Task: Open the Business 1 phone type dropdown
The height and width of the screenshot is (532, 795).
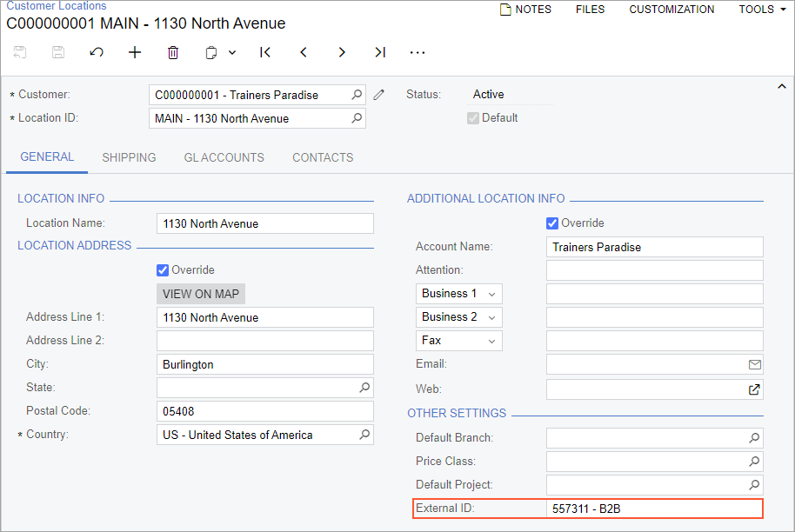Action: click(459, 294)
